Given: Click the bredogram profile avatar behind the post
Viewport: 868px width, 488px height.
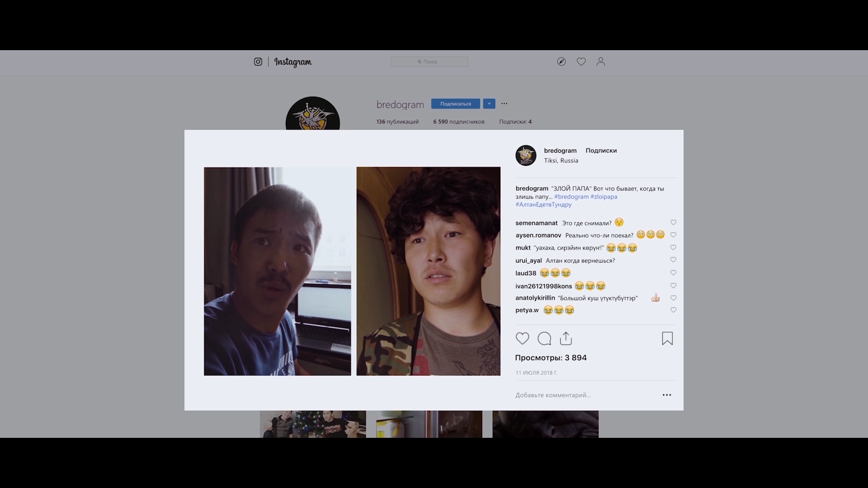Looking at the screenshot, I should [x=312, y=113].
